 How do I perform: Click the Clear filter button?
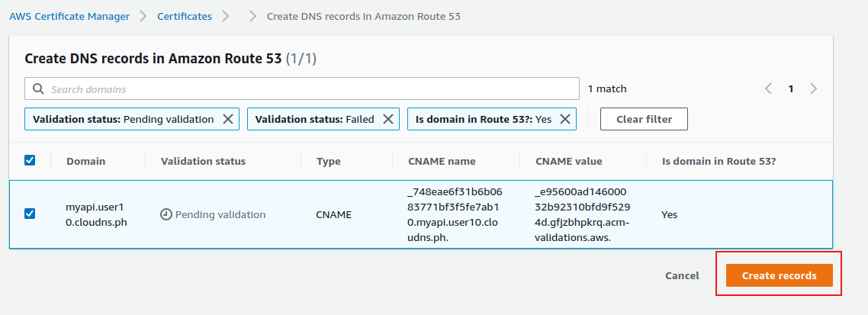click(x=644, y=119)
